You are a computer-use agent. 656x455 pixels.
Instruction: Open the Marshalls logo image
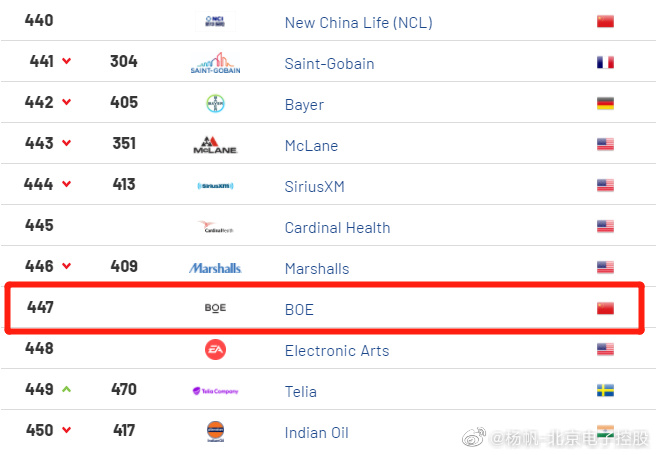tap(215, 268)
